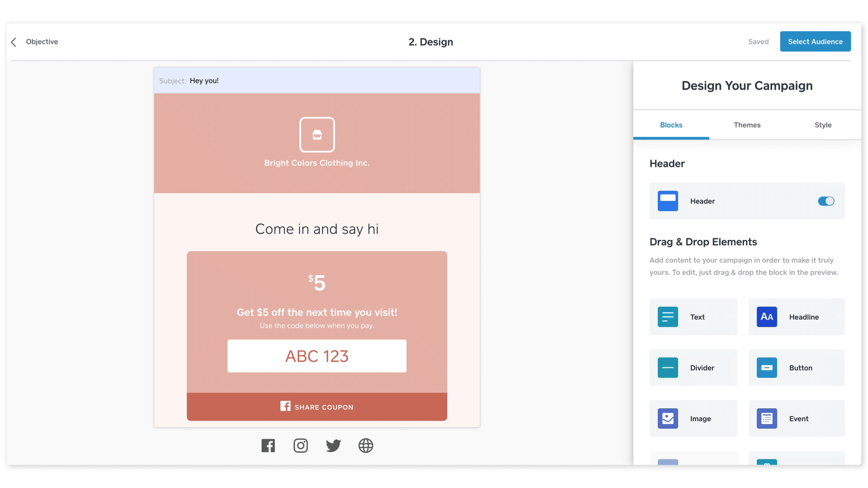868x488 pixels.
Task: Select the Image block icon
Action: (x=668, y=418)
